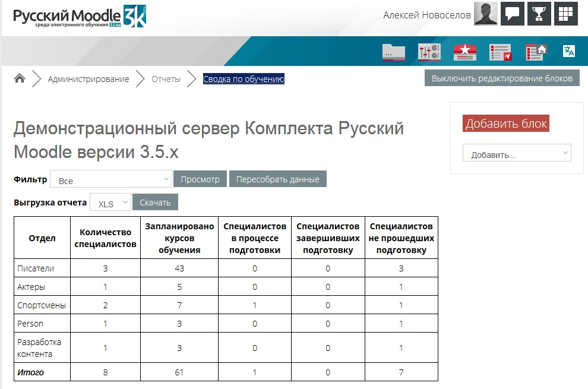Click the 43 planned courses cell
This screenshot has height=389, width=588.
(x=179, y=268)
